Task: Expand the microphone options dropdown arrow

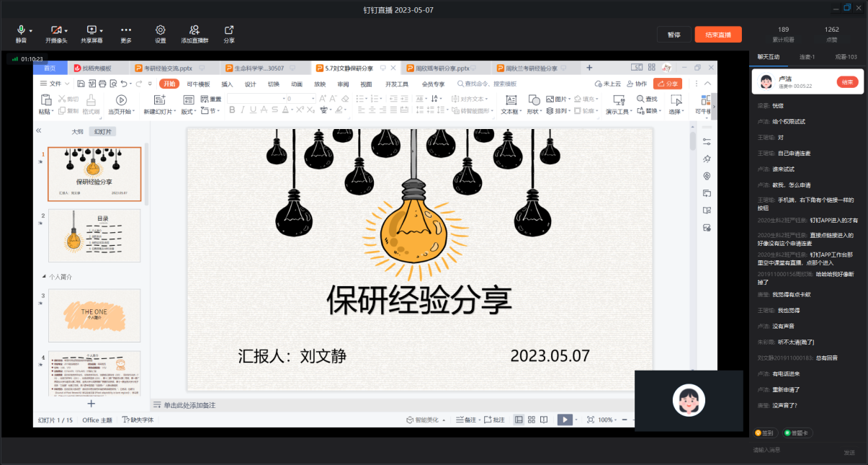Action: [30, 30]
